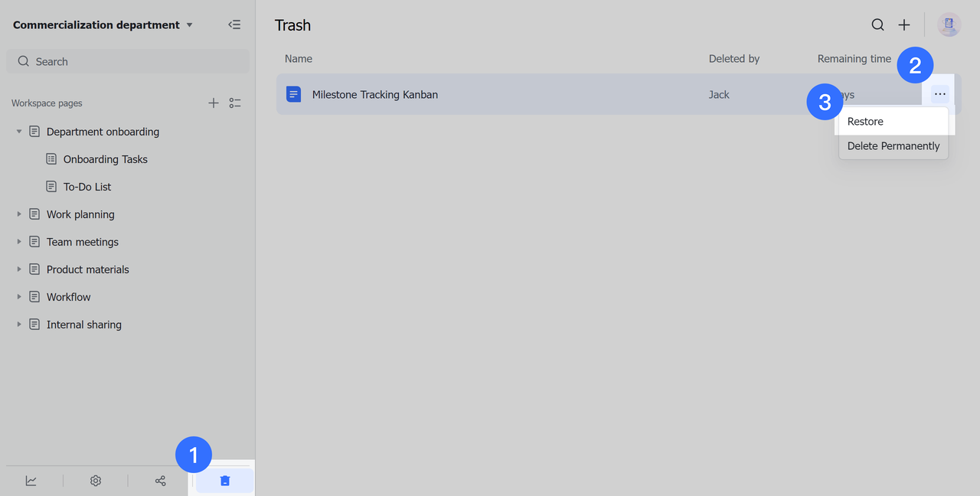Choose Delete Permanently from the menu
This screenshot has height=496, width=980.
(893, 146)
